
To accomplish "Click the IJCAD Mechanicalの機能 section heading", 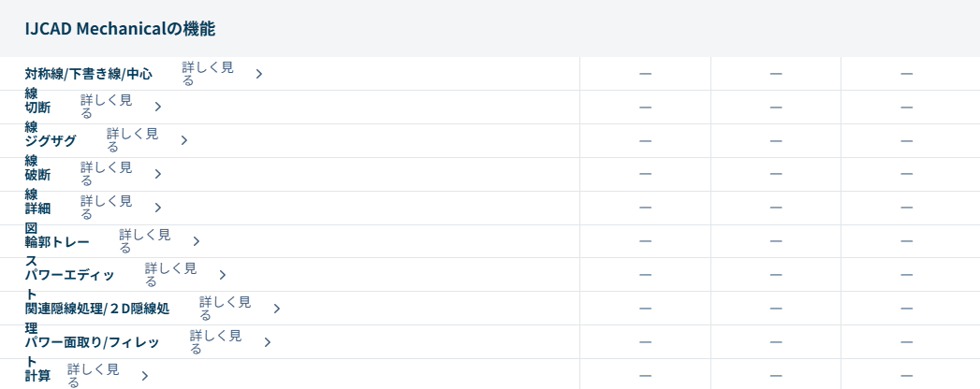I will 120,29.
